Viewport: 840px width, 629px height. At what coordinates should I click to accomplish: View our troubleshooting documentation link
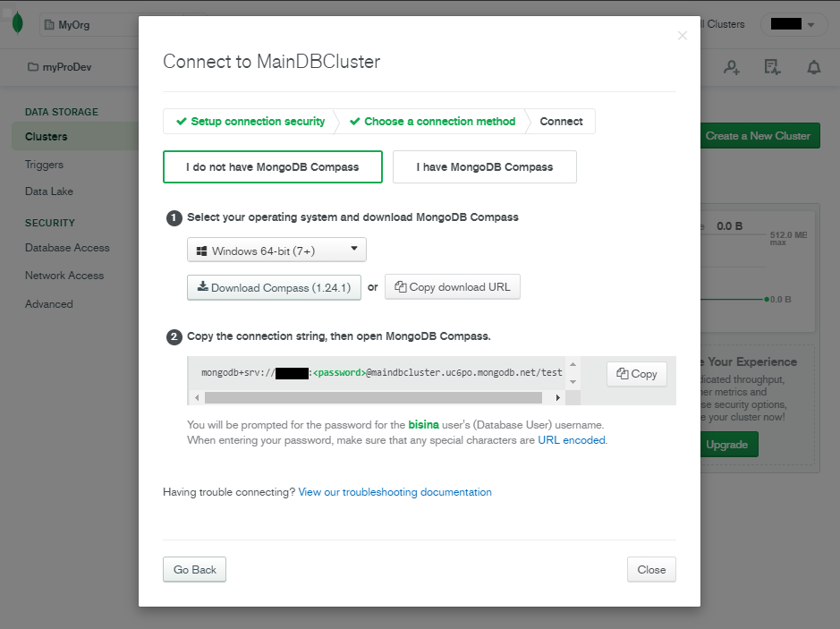pos(395,492)
